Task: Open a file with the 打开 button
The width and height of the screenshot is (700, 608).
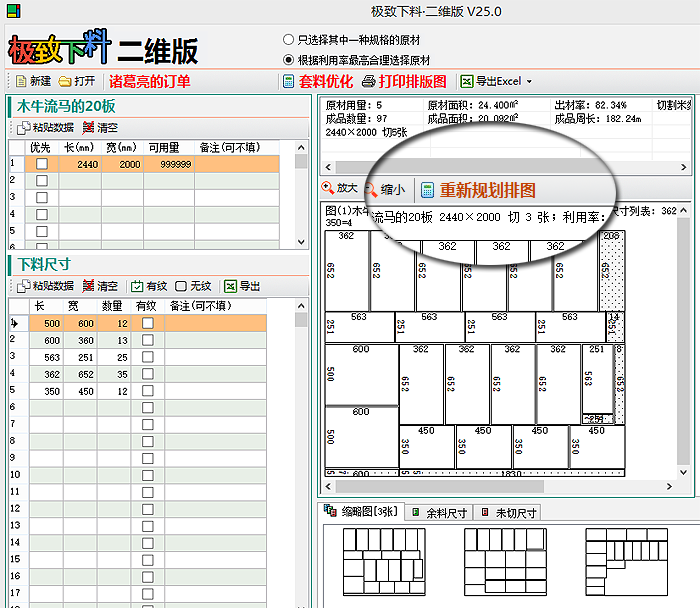Action: point(77,81)
